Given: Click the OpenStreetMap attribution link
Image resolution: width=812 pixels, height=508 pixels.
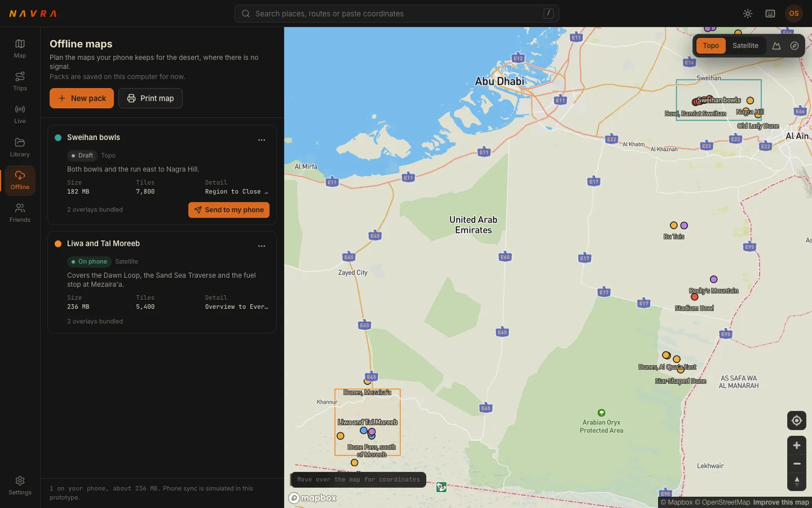Looking at the screenshot, I should coord(722,502).
